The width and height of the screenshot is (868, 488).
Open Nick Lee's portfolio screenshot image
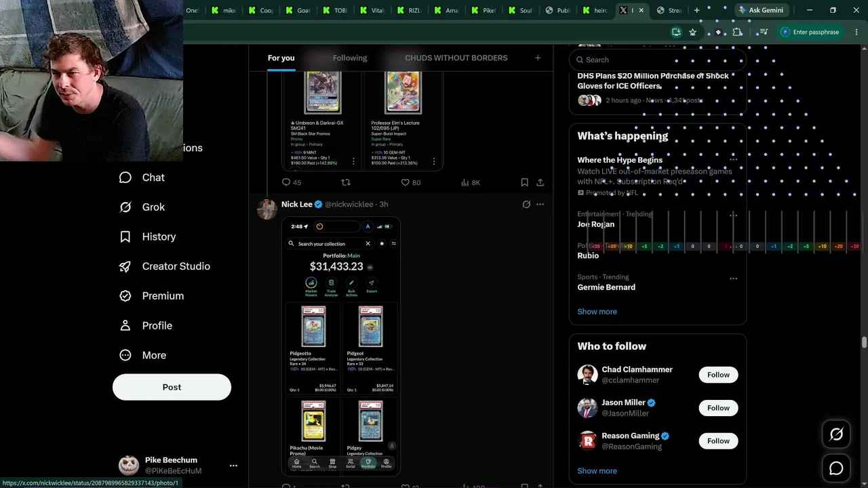341,346
